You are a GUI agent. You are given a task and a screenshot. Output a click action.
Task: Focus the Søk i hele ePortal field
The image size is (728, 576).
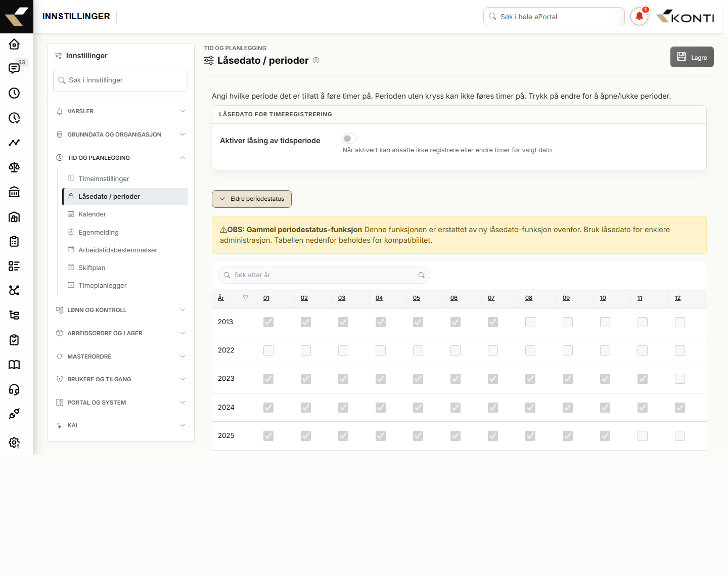click(x=554, y=17)
